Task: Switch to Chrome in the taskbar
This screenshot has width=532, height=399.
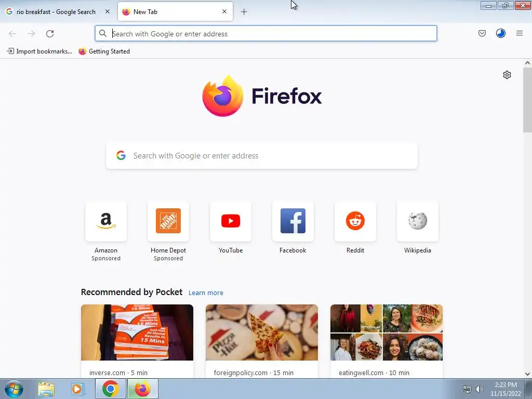Action: [110, 389]
